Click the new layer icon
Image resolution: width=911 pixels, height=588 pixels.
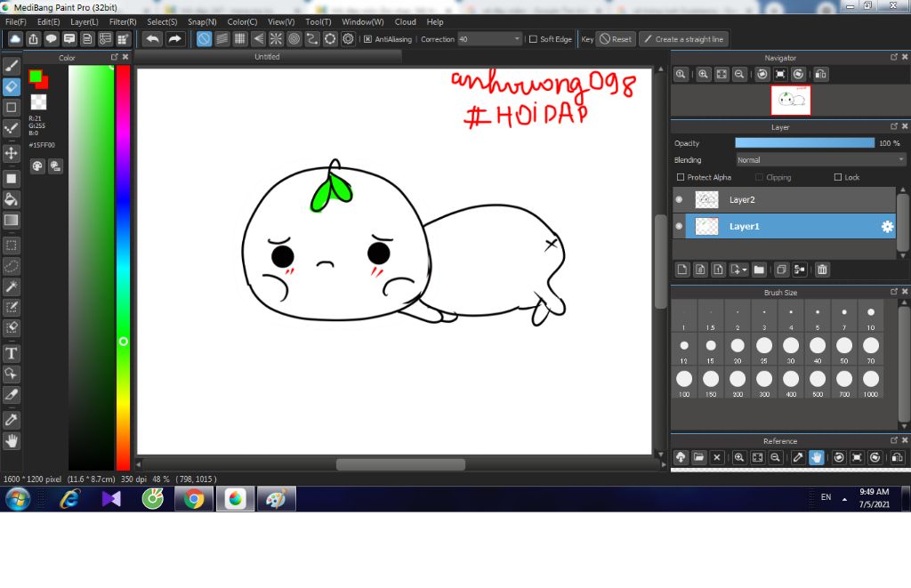[x=682, y=270]
